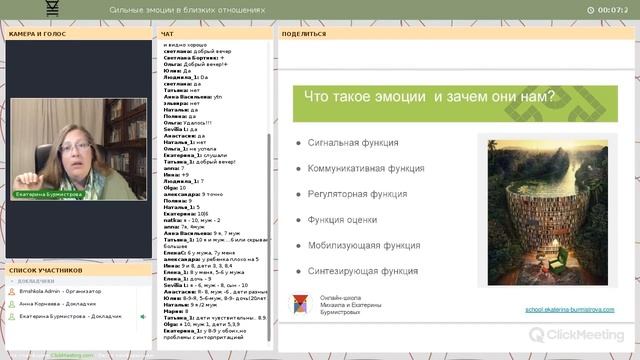This screenshot has height=360, width=640.
Task: Click chat message Анна Васильева: 9 я, 7 муж
Action: [202, 233]
